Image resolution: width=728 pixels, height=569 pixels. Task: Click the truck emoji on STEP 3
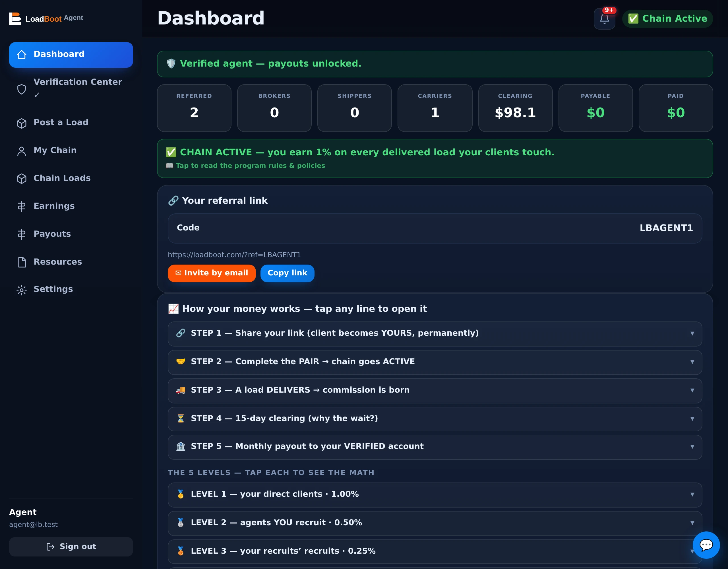(181, 390)
